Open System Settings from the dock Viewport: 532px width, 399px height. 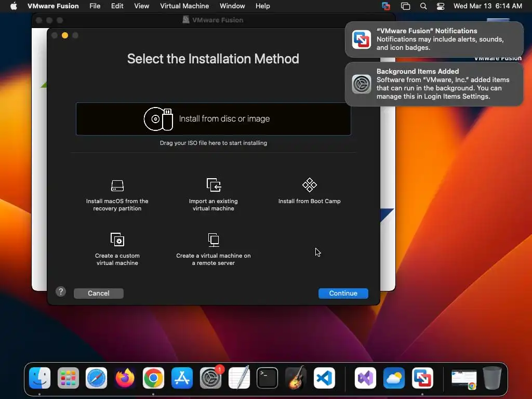click(210, 378)
